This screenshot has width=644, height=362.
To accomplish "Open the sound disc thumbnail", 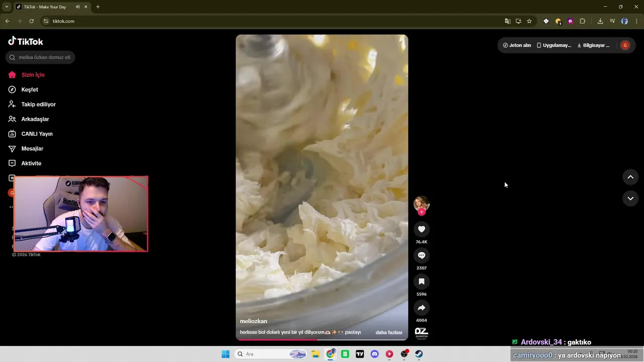I will (x=421, y=333).
